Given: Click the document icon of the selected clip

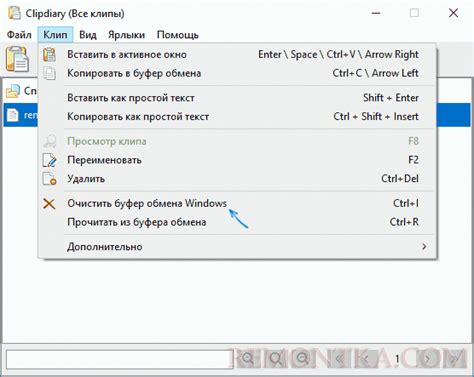Looking at the screenshot, I should 13,115.
